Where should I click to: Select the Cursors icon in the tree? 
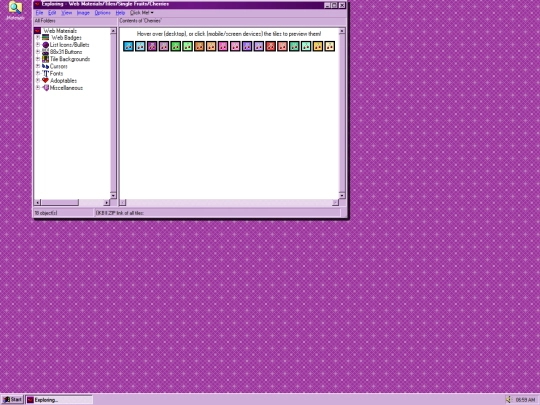[x=45, y=66]
